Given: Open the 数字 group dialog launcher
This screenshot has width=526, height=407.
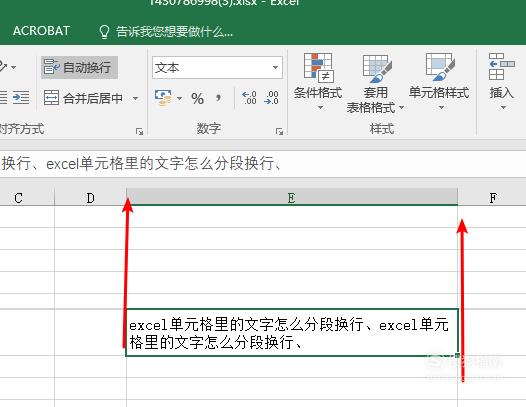Looking at the screenshot, I should pos(279,131).
